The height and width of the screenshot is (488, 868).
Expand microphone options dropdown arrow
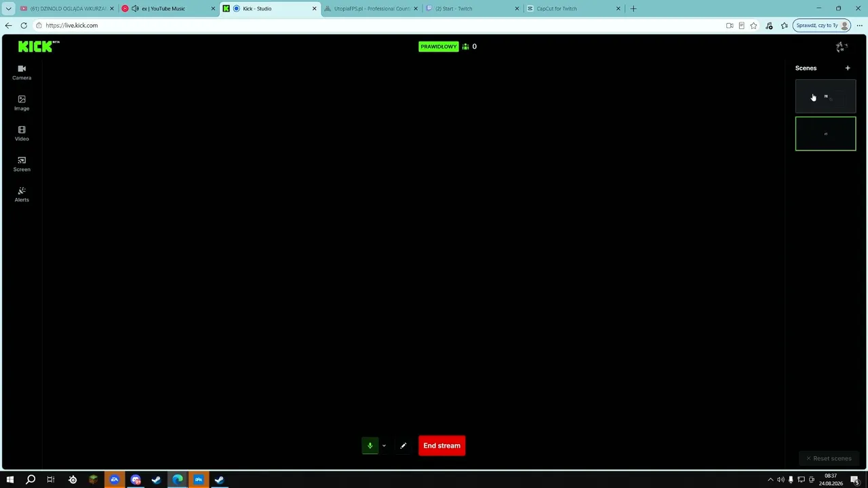[384, 445]
